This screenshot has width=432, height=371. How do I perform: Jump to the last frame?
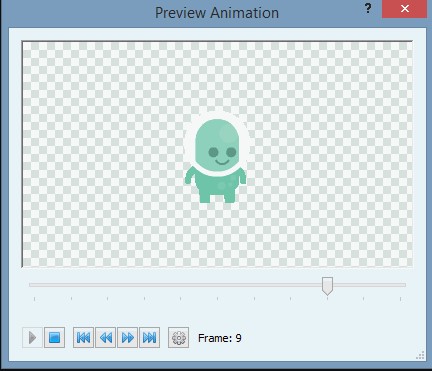[149, 338]
